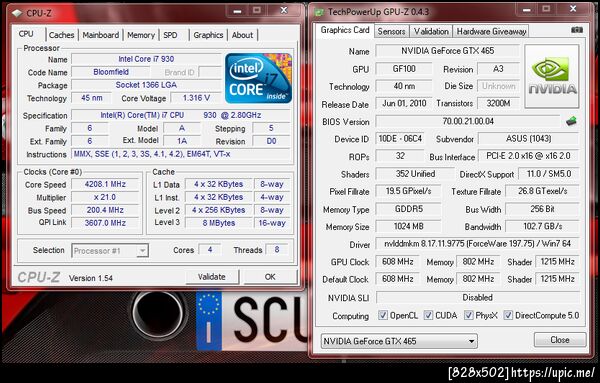Click the GPU-Z title bar icon
Screen dimensions: 600x383
tap(318, 12)
